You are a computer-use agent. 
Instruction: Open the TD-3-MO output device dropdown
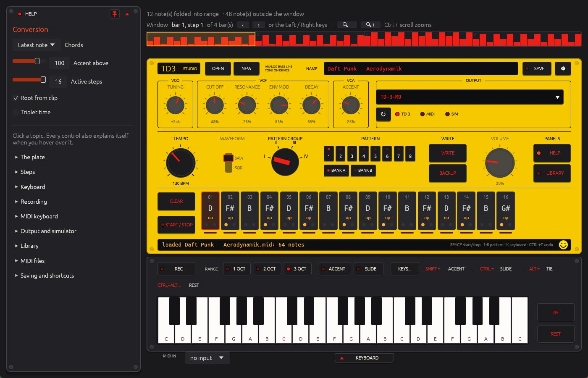tap(470, 97)
